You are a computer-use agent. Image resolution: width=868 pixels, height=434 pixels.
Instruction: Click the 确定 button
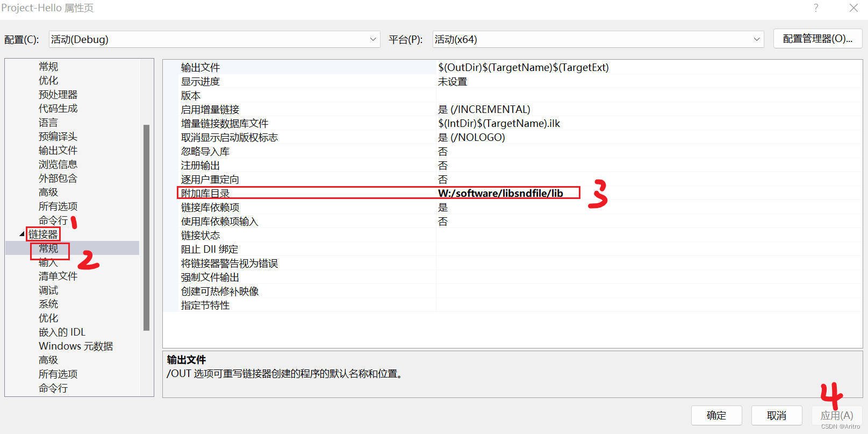pos(716,415)
